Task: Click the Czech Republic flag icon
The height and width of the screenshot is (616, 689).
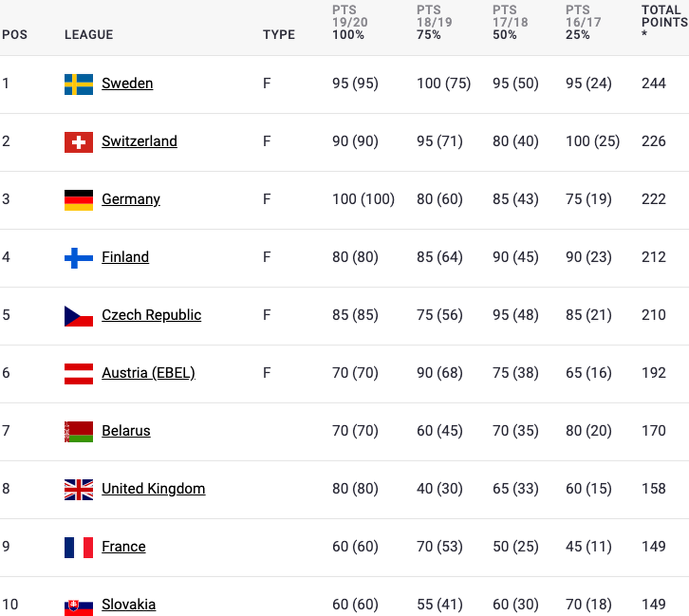Action: [78, 315]
